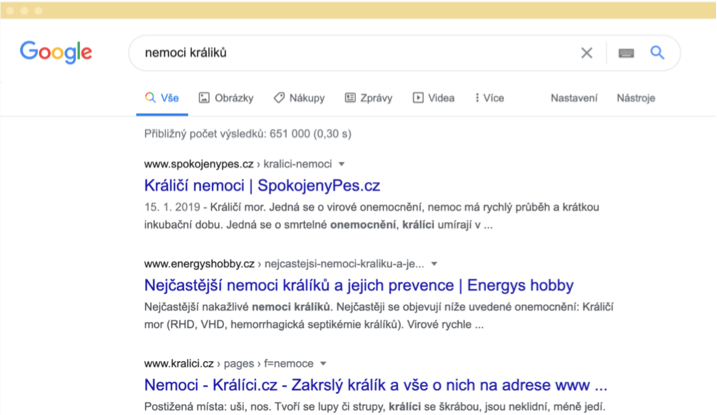Click inside the search input field
The width and height of the screenshot is (717, 415).
point(357,53)
